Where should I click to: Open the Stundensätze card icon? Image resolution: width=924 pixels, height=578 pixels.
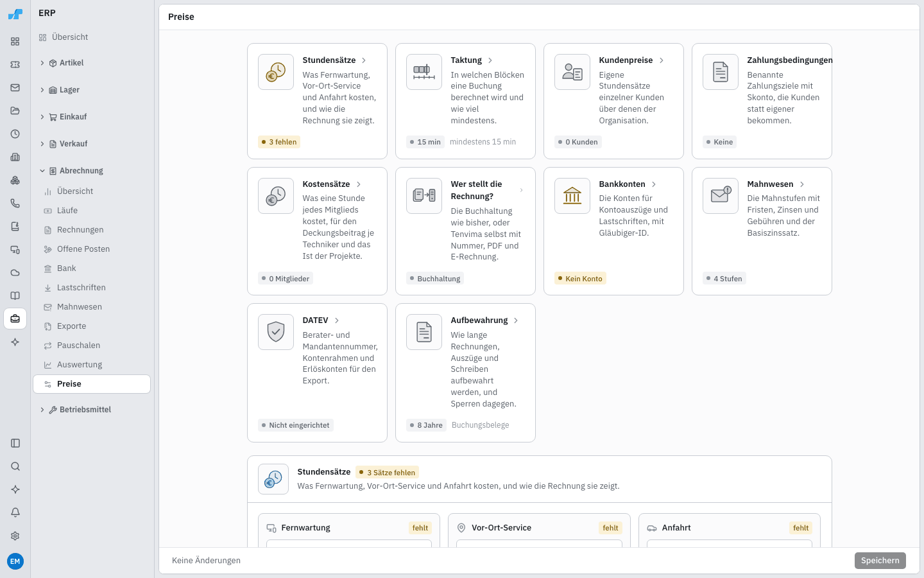tap(276, 72)
